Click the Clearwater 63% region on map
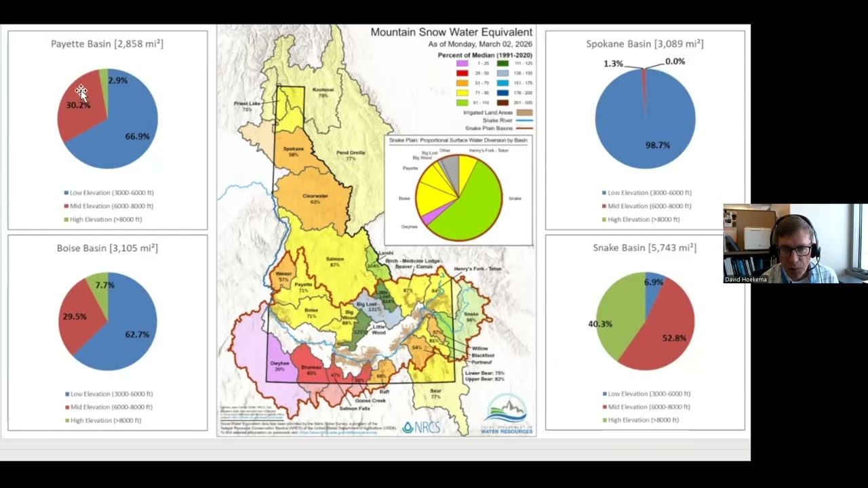 click(315, 199)
